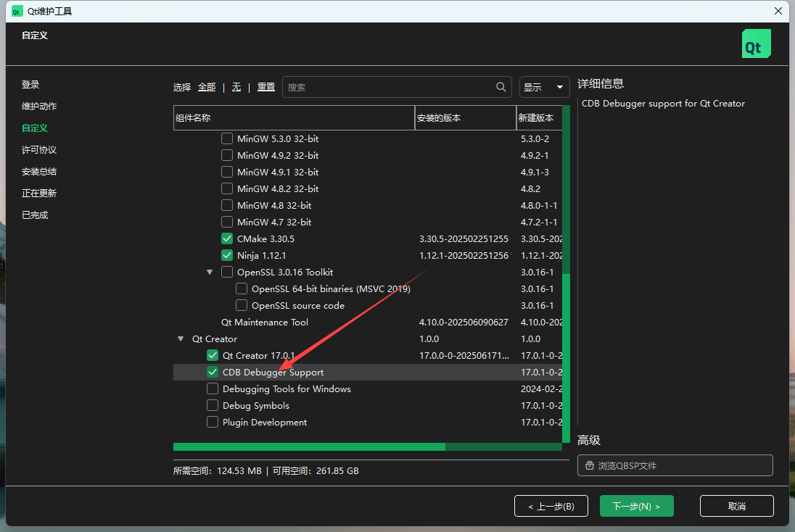The width and height of the screenshot is (795, 532).
Task: Check OpenSSL 64-bit binaries (MSVC 2019) checkbox
Action: coord(242,288)
